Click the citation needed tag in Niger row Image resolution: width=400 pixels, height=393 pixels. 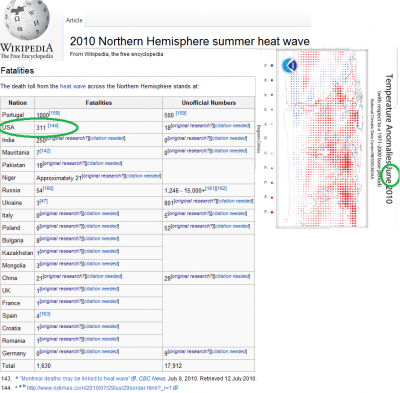144,176
